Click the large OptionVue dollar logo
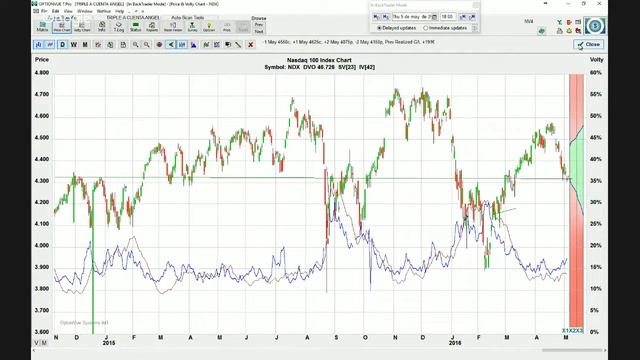Viewport: 640px width, 360px height. click(x=595, y=26)
